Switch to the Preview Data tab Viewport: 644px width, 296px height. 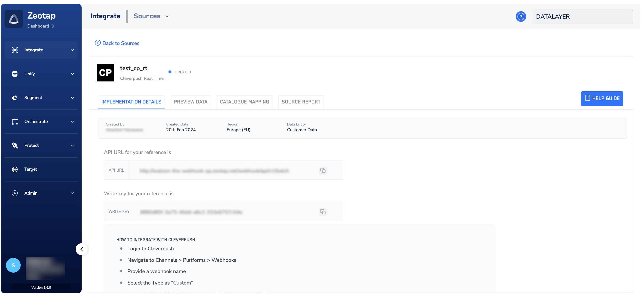coord(190,102)
